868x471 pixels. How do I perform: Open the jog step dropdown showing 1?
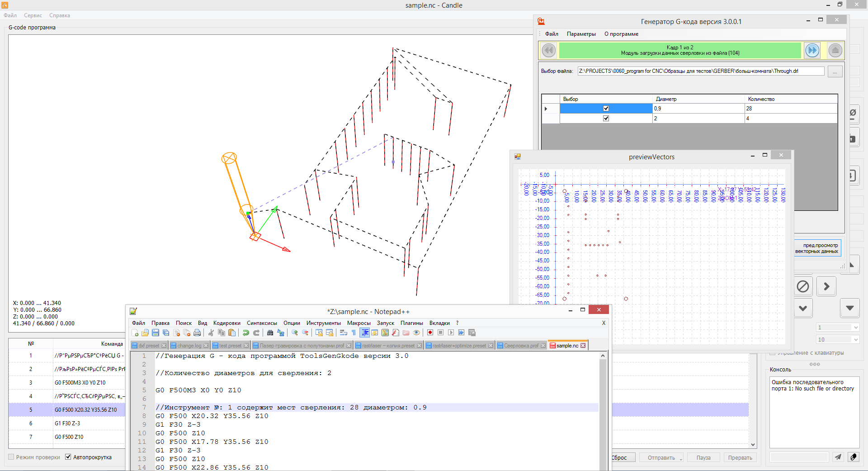[x=855, y=328]
